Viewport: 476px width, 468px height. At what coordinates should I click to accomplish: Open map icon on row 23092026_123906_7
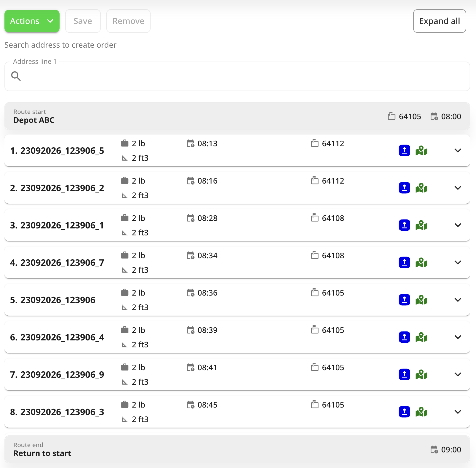coord(421,263)
